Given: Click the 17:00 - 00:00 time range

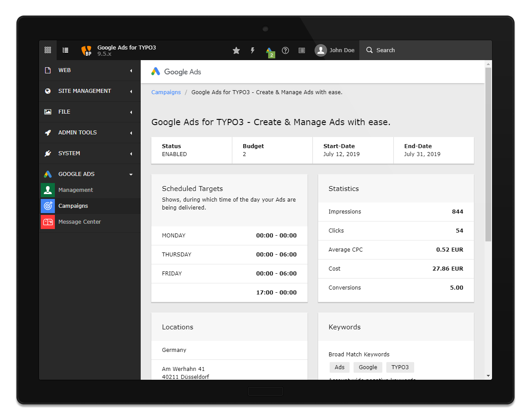Looking at the screenshot, I should (277, 293).
